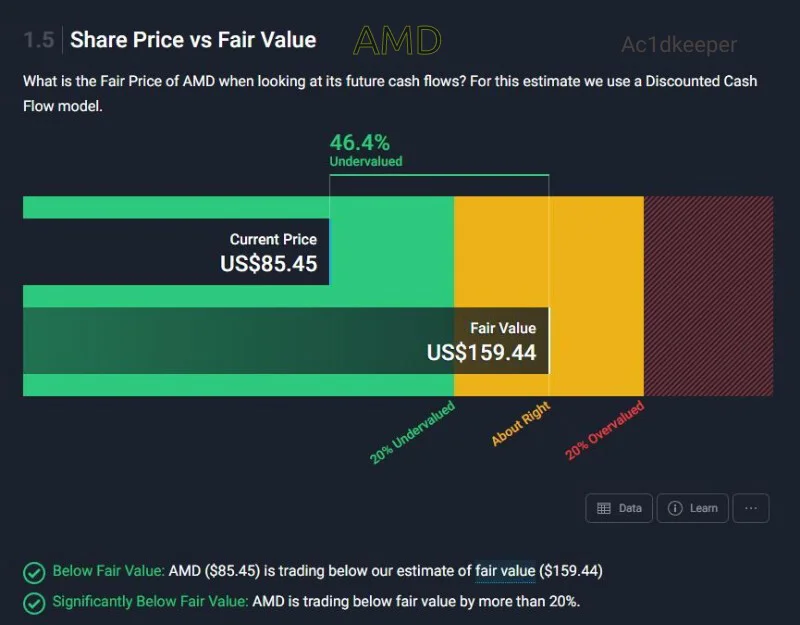
Task: Follow the dotted-underlined fair value link
Action: pos(505,571)
